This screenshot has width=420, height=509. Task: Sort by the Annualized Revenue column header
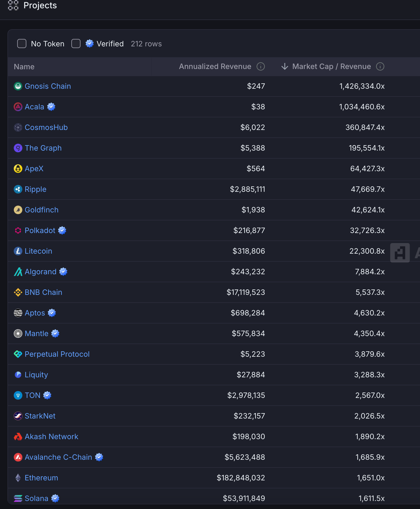click(x=215, y=66)
